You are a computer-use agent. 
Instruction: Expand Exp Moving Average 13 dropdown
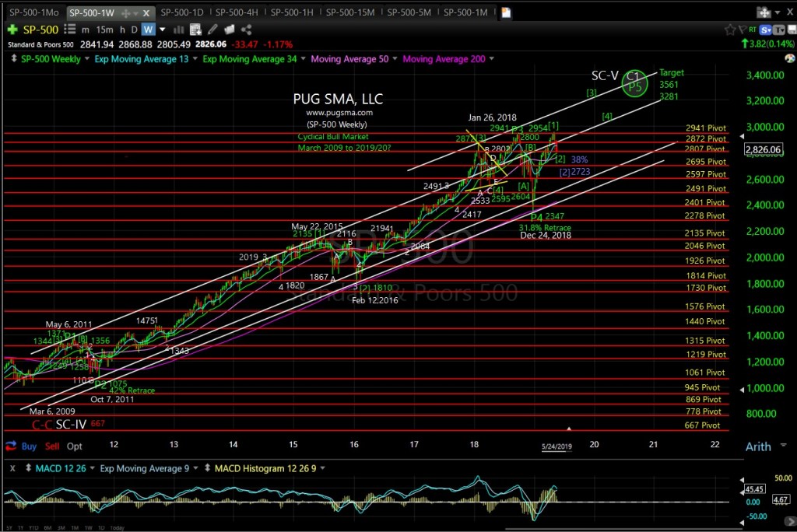195,59
